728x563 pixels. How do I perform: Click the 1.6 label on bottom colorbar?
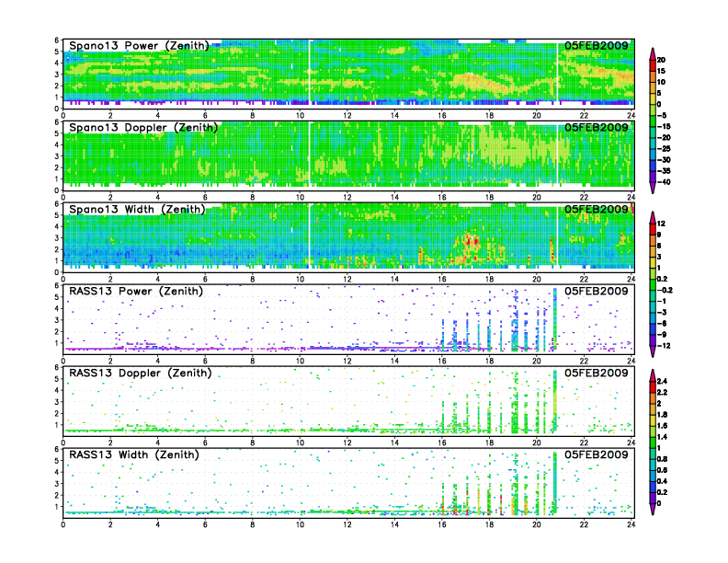pyautogui.click(x=663, y=426)
